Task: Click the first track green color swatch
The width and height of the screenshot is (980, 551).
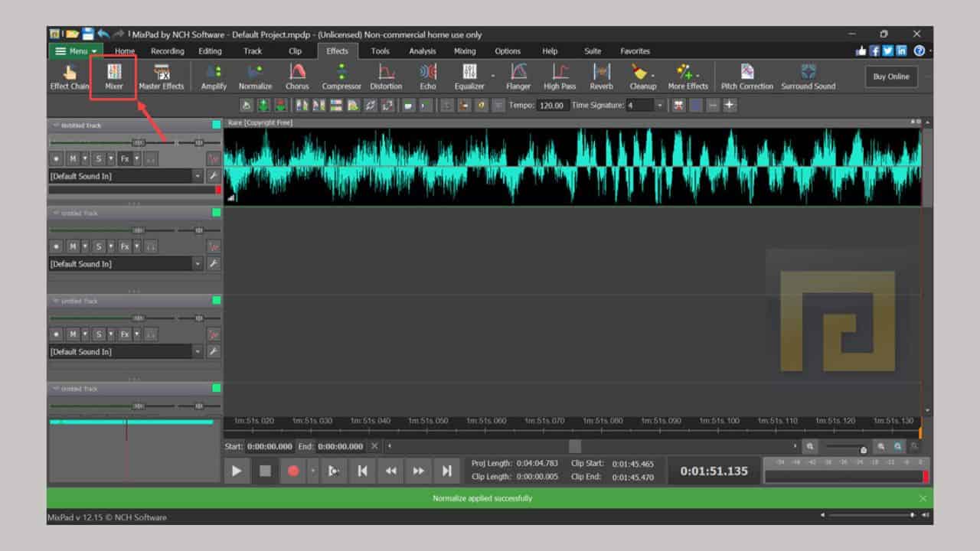Action: pos(217,125)
